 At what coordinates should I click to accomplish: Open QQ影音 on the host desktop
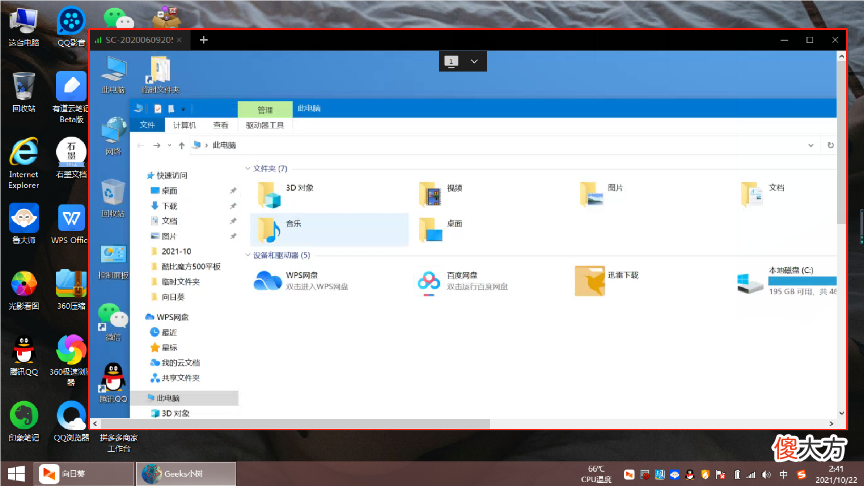point(71,27)
